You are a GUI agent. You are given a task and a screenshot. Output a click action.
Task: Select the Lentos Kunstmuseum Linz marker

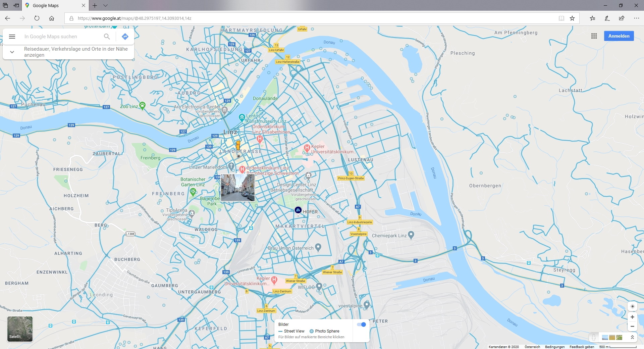coord(242,117)
